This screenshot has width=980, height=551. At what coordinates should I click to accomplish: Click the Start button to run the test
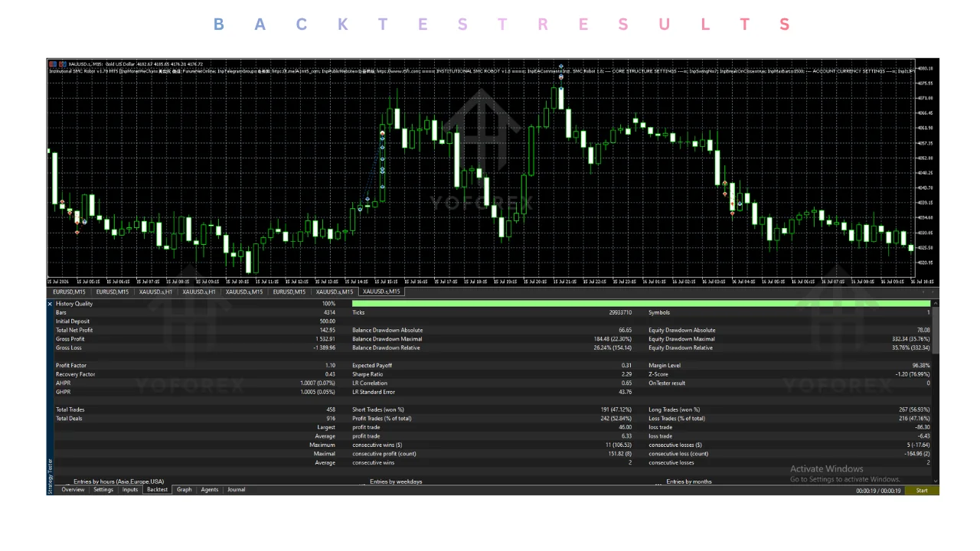(922, 491)
